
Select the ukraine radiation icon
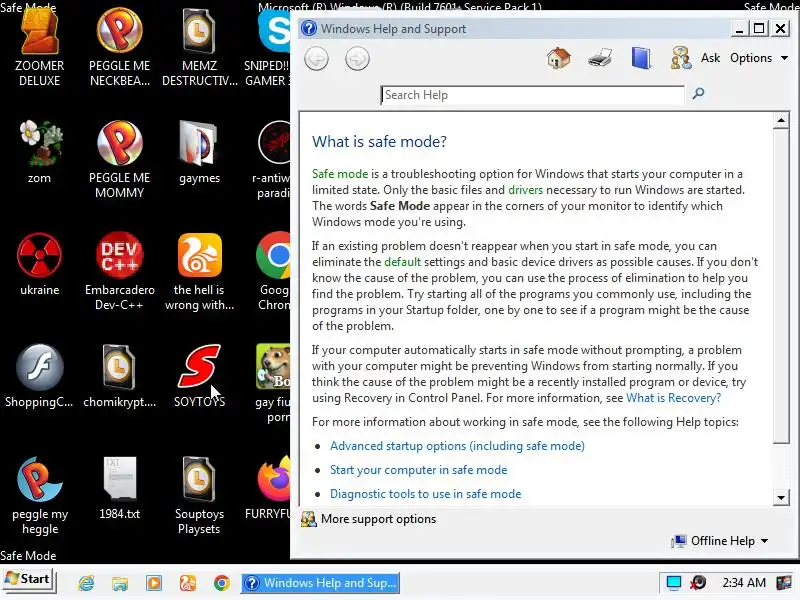point(39,265)
